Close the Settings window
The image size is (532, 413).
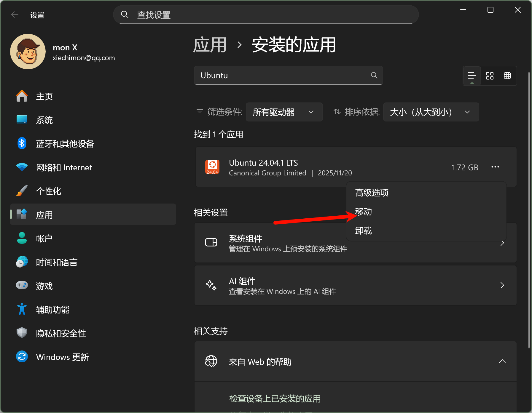[x=517, y=10]
